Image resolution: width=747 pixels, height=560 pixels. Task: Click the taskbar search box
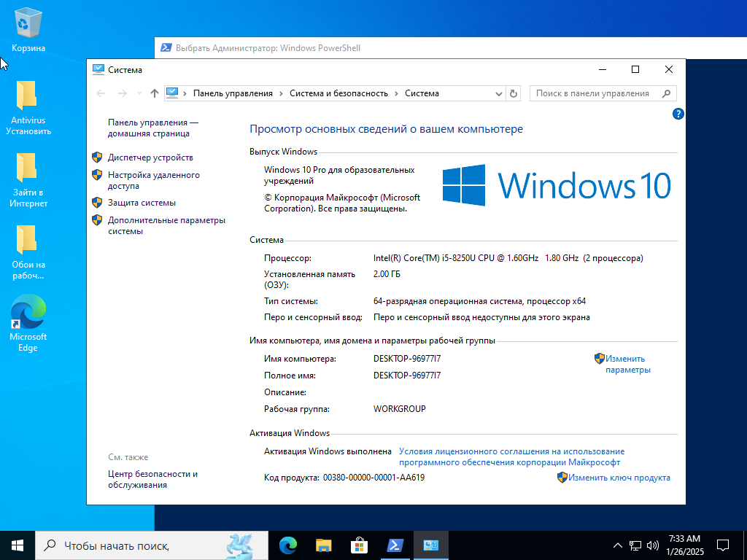152,545
